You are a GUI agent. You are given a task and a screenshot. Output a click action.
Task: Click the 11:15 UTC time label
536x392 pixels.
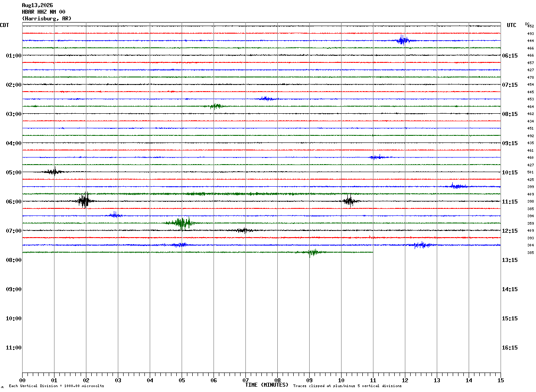point(510,201)
